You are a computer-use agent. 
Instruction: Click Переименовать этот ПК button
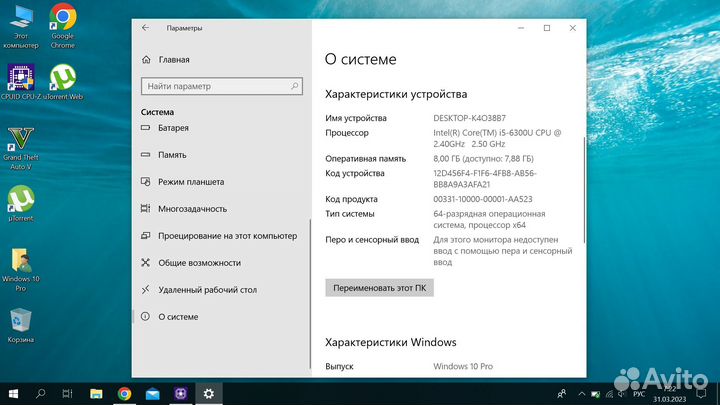tap(379, 288)
